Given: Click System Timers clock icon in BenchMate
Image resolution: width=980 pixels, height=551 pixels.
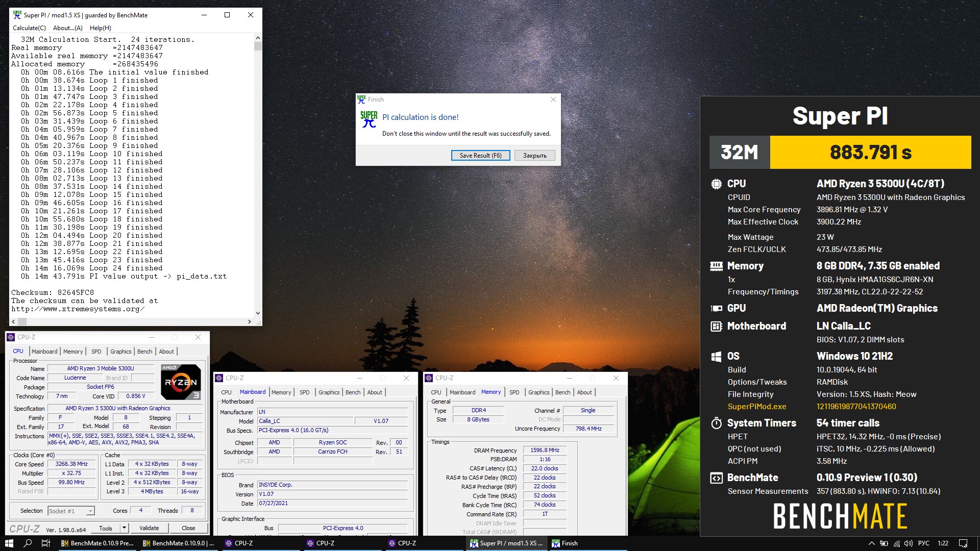Looking at the screenshot, I should (716, 423).
